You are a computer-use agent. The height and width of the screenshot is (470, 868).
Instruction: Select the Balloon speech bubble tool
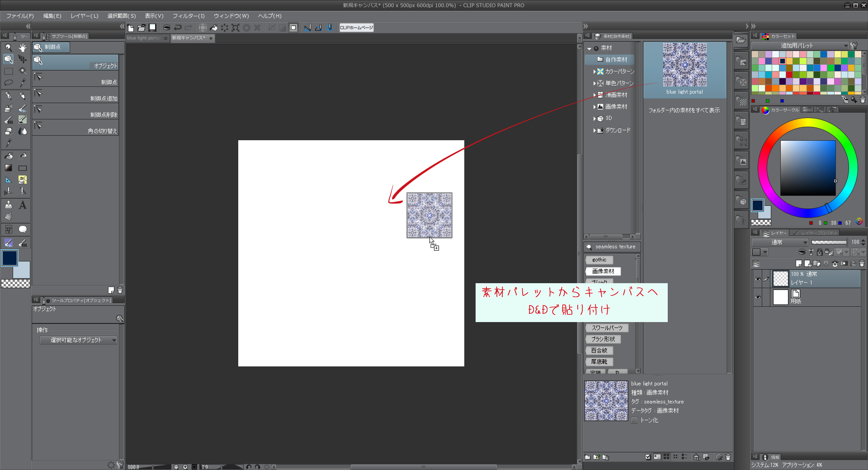point(22,229)
